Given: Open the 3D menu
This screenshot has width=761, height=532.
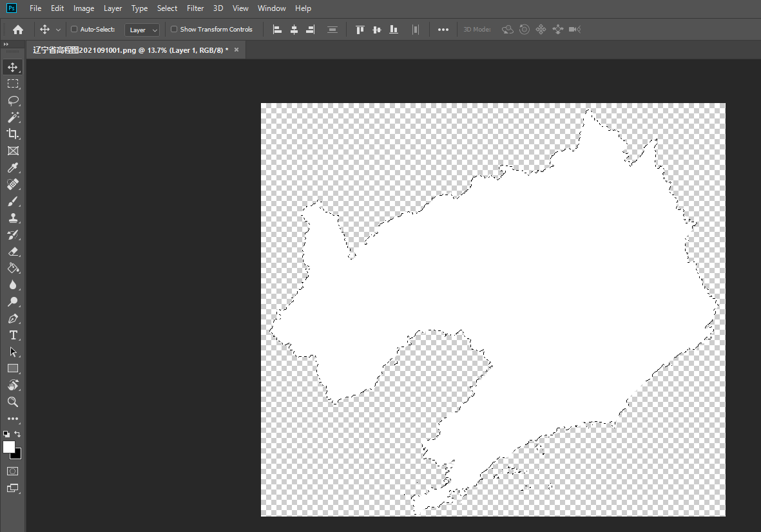Looking at the screenshot, I should pos(218,8).
